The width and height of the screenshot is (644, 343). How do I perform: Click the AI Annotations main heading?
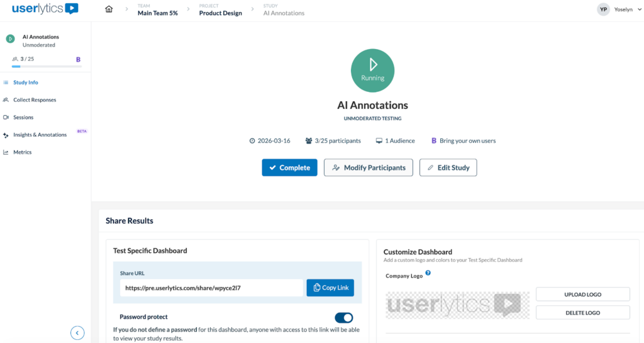click(x=372, y=105)
